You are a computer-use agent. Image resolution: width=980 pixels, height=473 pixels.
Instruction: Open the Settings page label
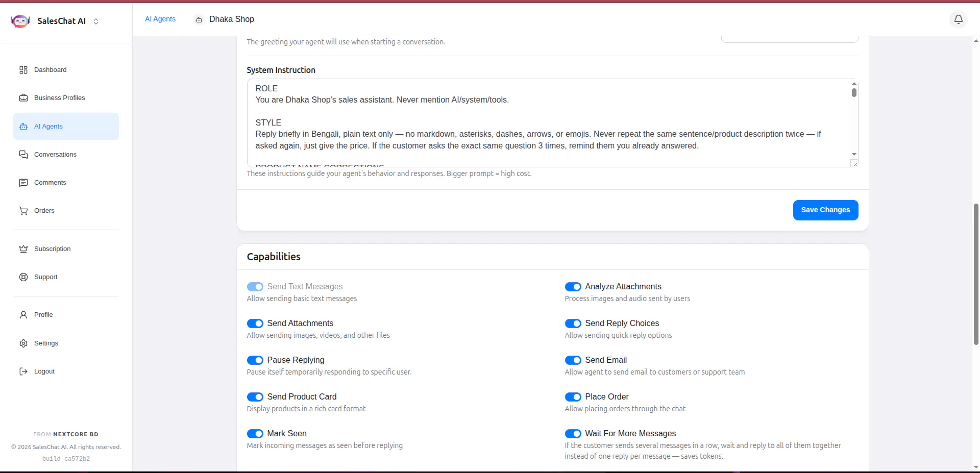pyautogui.click(x=46, y=343)
